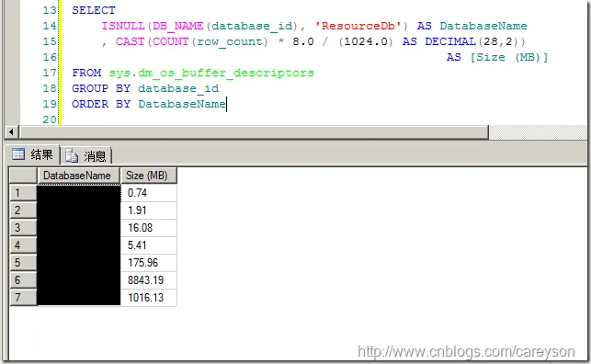The image size is (591, 364).
Task: Select the Size (MB) column header
Action: (x=148, y=176)
